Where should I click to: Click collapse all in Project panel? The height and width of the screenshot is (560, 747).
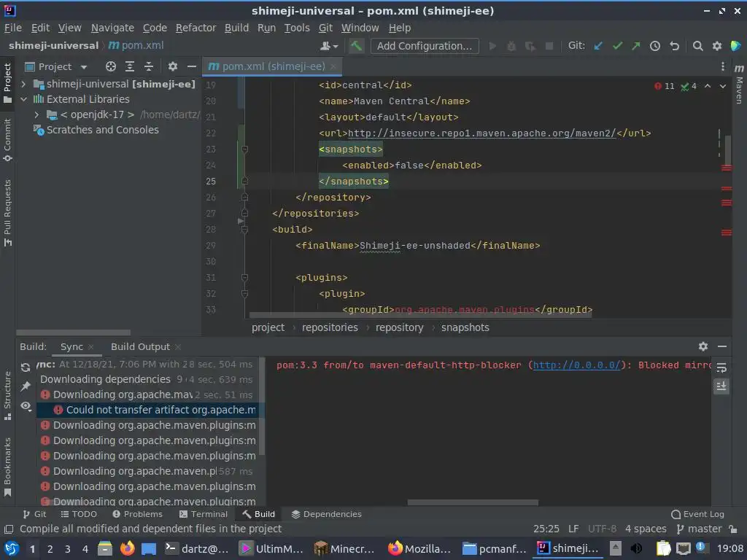[x=149, y=66]
